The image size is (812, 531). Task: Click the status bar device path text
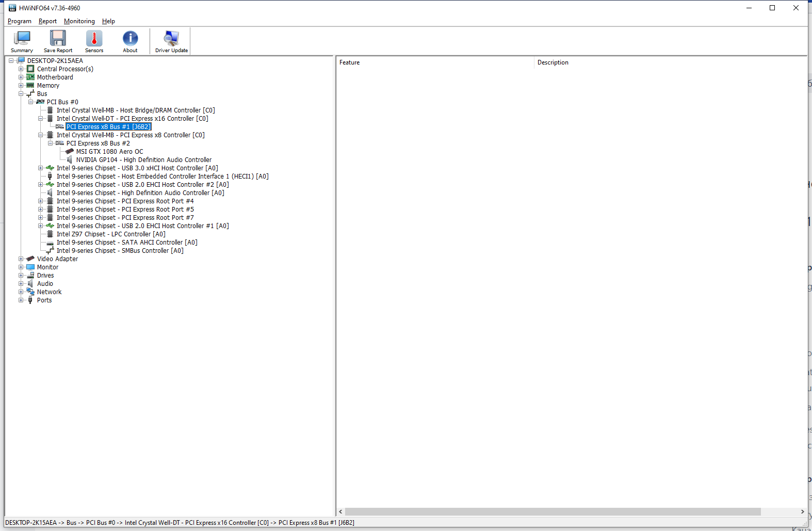(180, 523)
